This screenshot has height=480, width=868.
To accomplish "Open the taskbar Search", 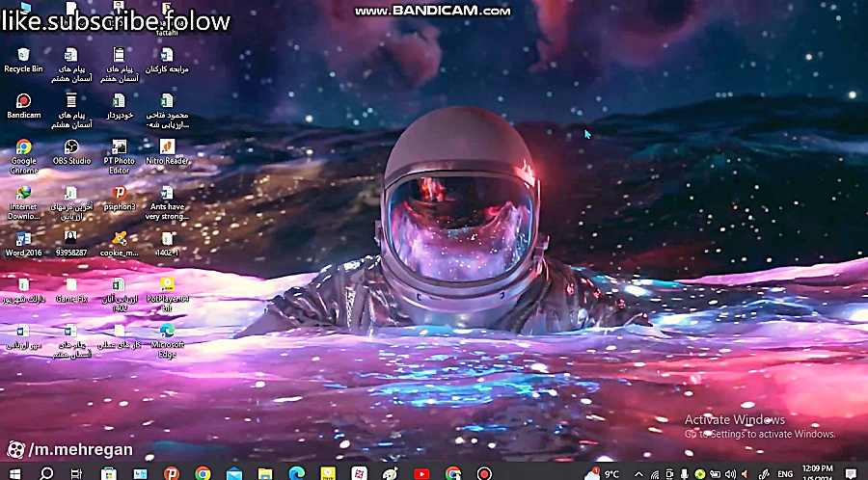I will pos(46,474).
